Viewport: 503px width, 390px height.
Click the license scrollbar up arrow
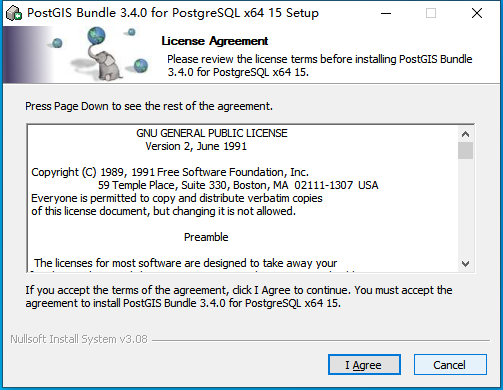(465, 134)
